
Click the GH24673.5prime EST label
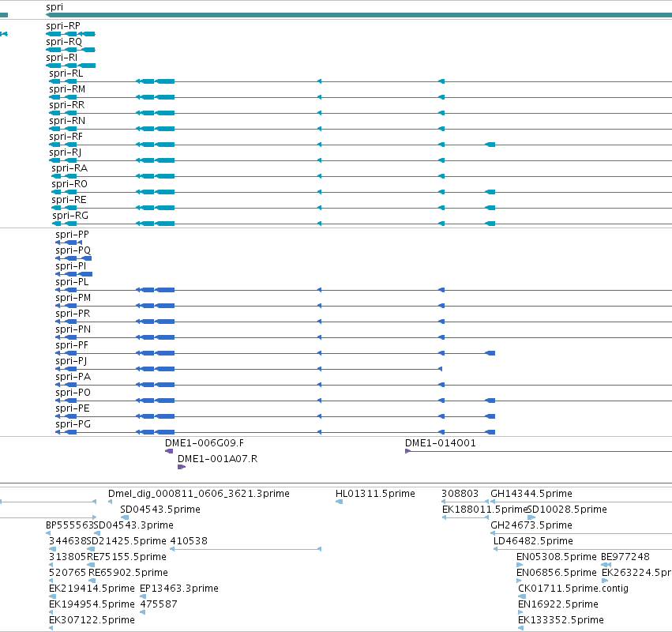tap(531, 525)
